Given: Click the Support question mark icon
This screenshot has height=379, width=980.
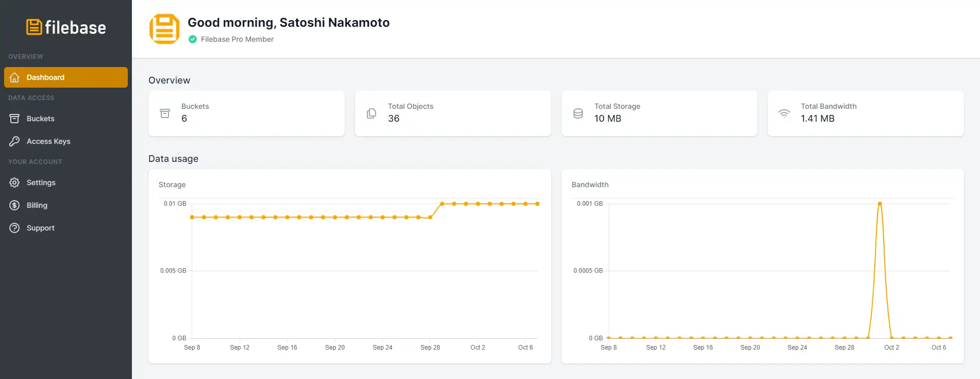Looking at the screenshot, I should pyautogui.click(x=14, y=228).
